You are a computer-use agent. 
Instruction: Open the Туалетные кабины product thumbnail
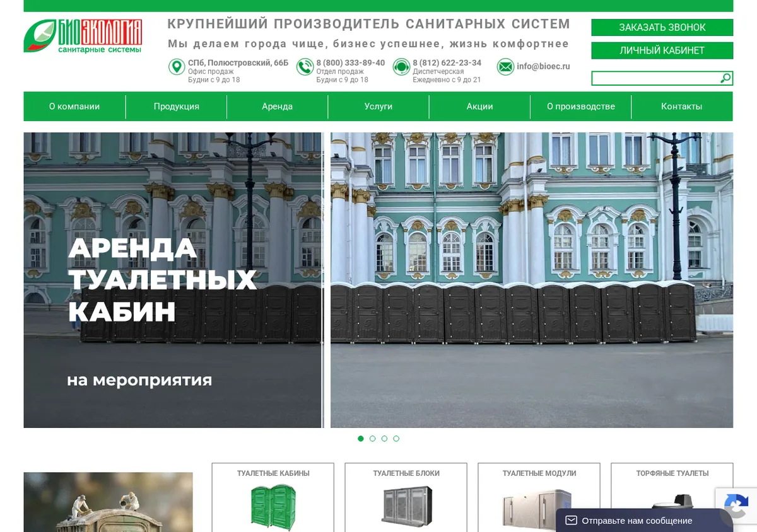click(x=273, y=498)
